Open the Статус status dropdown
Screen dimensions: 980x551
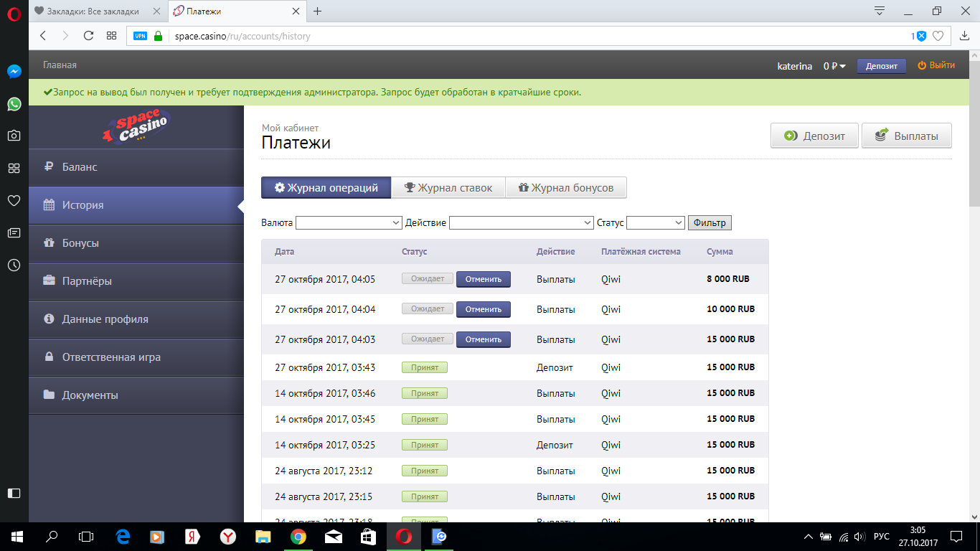pyautogui.click(x=656, y=223)
